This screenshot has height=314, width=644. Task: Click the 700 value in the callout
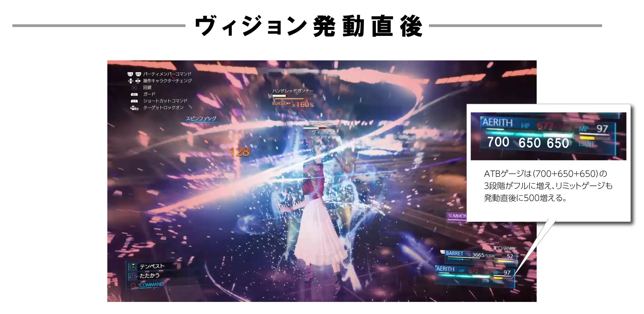(x=498, y=142)
